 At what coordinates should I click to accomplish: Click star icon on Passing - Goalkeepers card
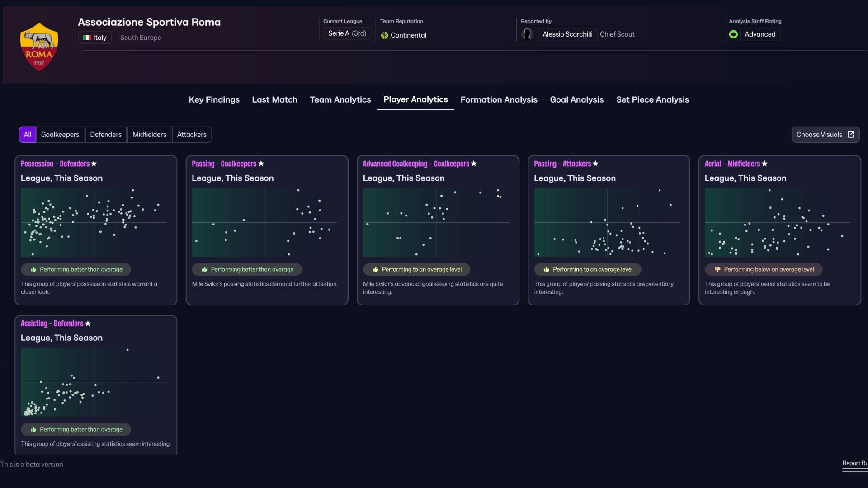pos(261,164)
